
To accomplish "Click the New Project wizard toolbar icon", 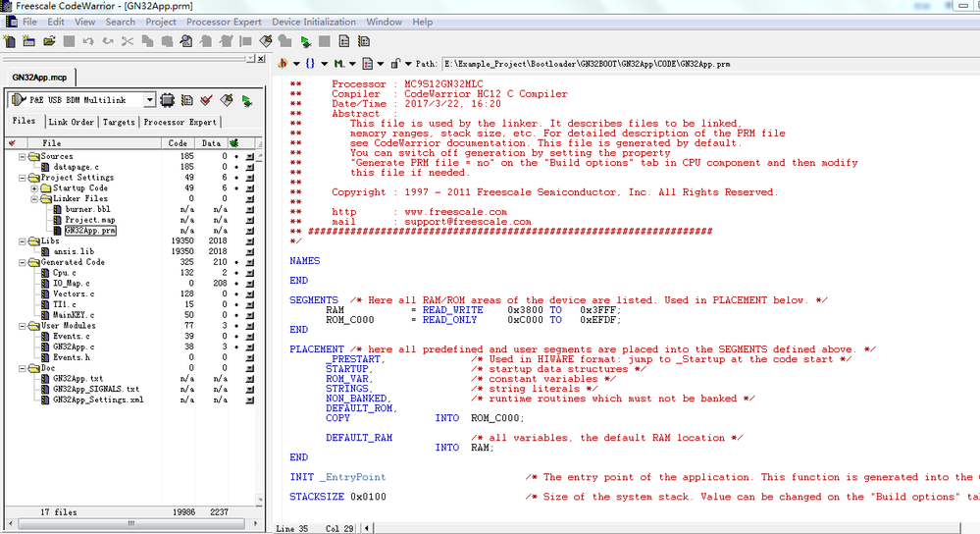I will [x=28, y=41].
